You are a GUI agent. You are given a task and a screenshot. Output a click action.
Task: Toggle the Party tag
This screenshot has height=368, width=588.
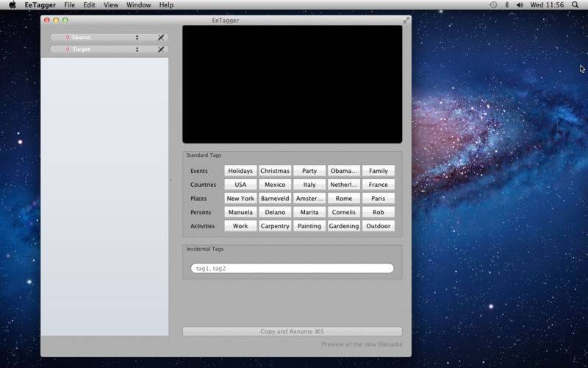click(309, 171)
